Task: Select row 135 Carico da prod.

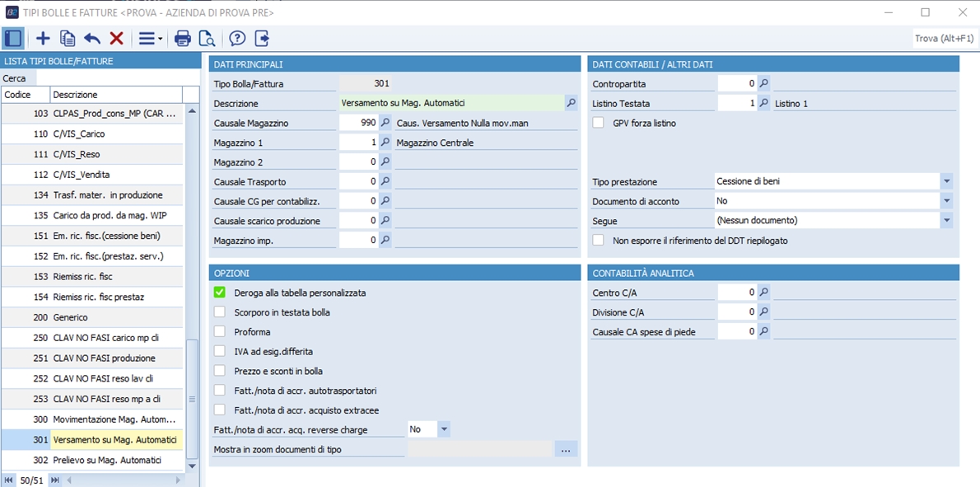Action: [92, 215]
